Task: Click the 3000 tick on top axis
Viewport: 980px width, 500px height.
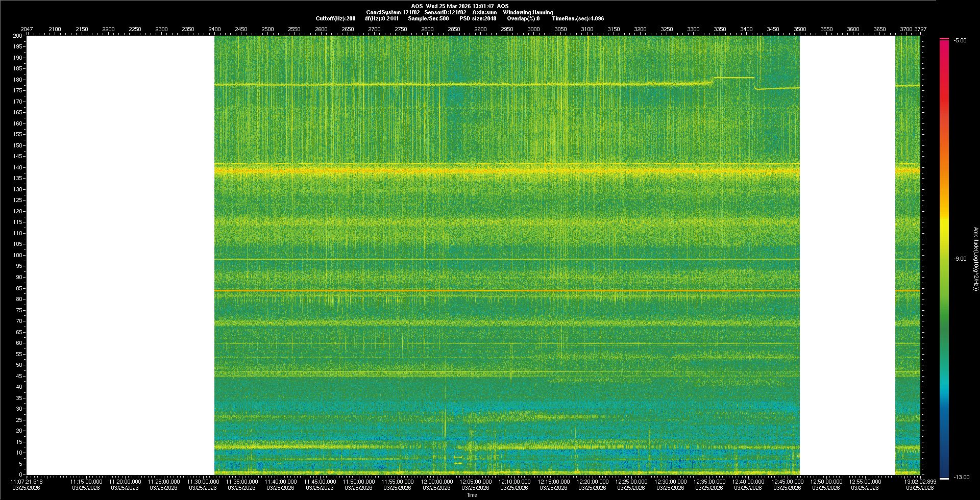Action: click(x=533, y=29)
